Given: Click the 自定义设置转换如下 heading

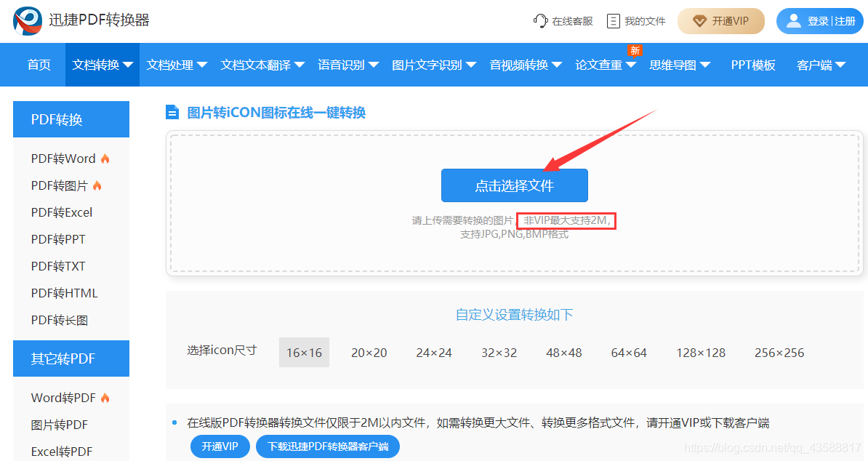Looking at the screenshot, I should point(514,315).
